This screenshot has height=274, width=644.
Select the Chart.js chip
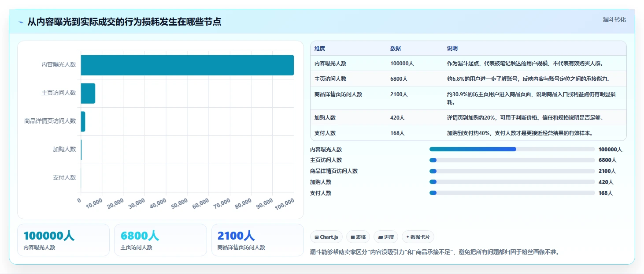326,237
